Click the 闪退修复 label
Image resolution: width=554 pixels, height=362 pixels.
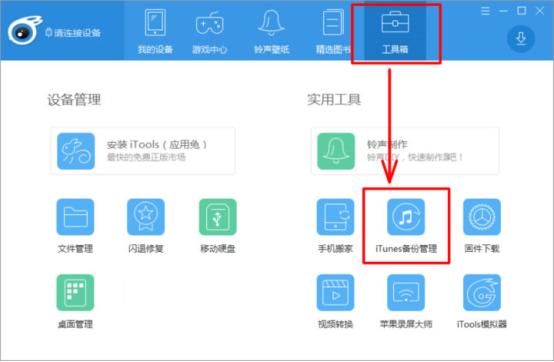pos(146,249)
